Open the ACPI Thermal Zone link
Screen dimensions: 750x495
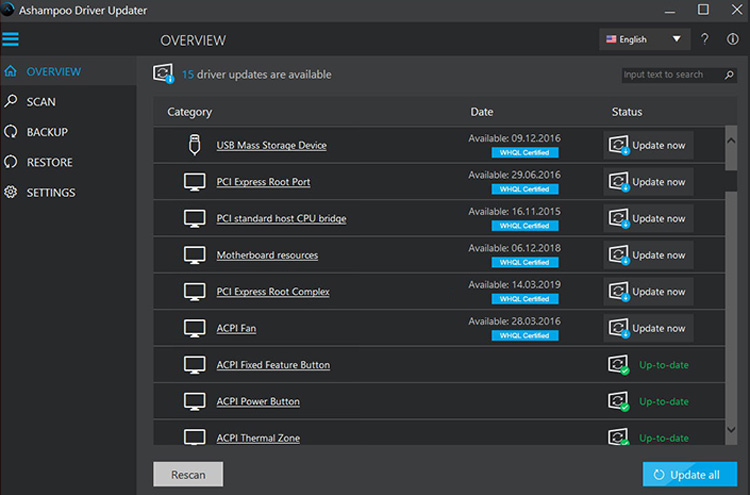pyautogui.click(x=258, y=438)
